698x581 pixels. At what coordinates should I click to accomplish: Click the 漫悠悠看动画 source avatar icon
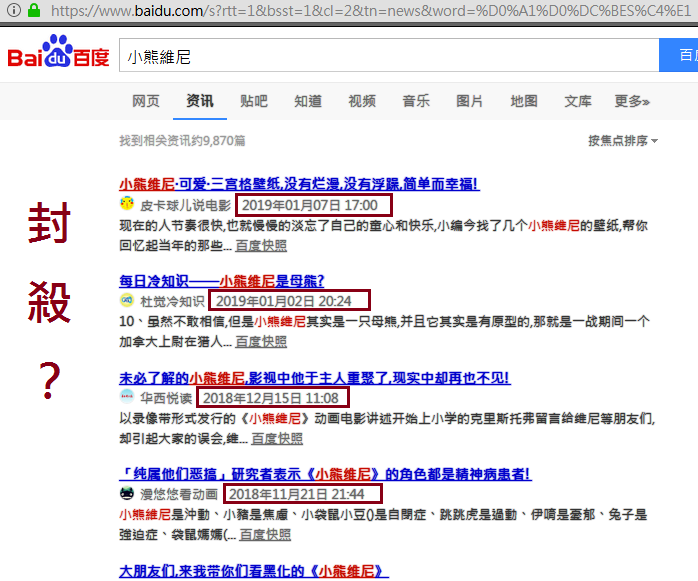click(x=127, y=493)
